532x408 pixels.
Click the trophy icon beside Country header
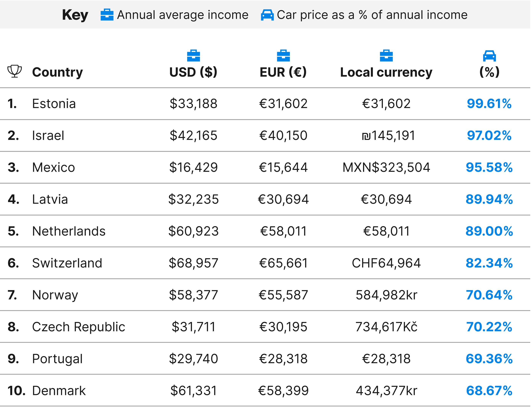tap(15, 71)
